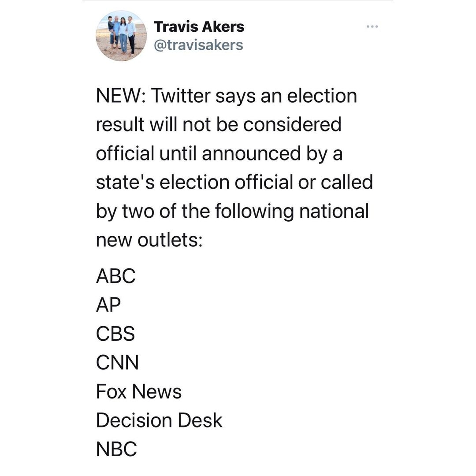The width and height of the screenshot is (476, 476).
Task: Open the Travis Akers display name
Action: [x=199, y=27]
